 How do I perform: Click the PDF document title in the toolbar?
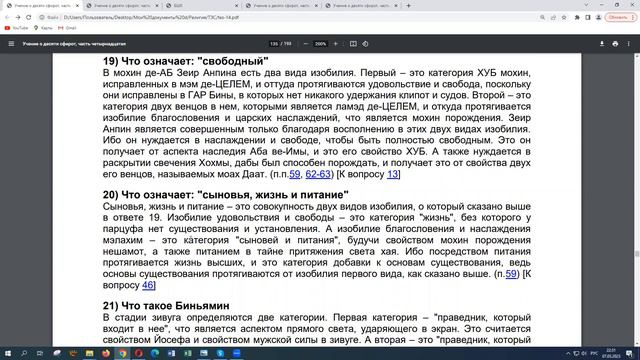pyautogui.click(x=74, y=44)
